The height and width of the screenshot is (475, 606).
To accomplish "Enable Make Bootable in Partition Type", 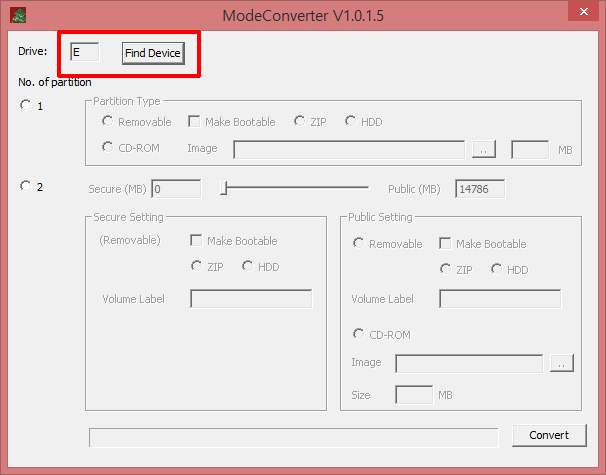I will pyautogui.click(x=194, y=122).
